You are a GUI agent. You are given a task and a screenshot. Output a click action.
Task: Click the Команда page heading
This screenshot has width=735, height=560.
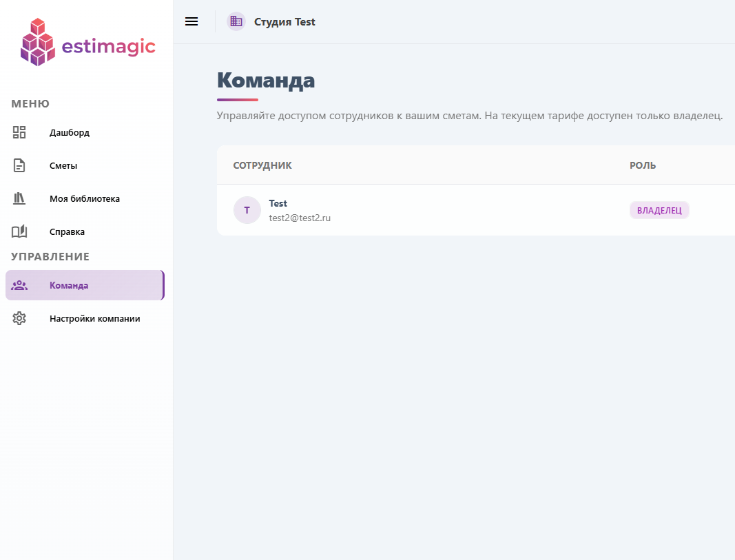(x=266, y=80)
